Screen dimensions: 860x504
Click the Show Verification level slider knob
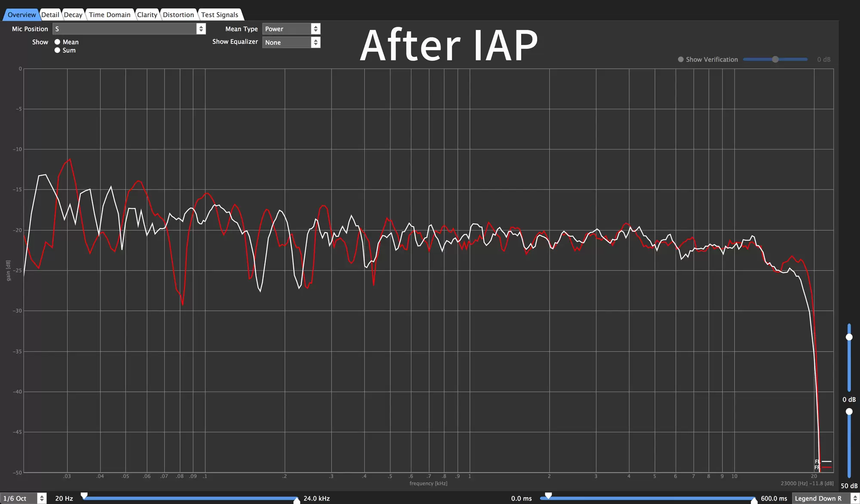click(x=775, y=60)
